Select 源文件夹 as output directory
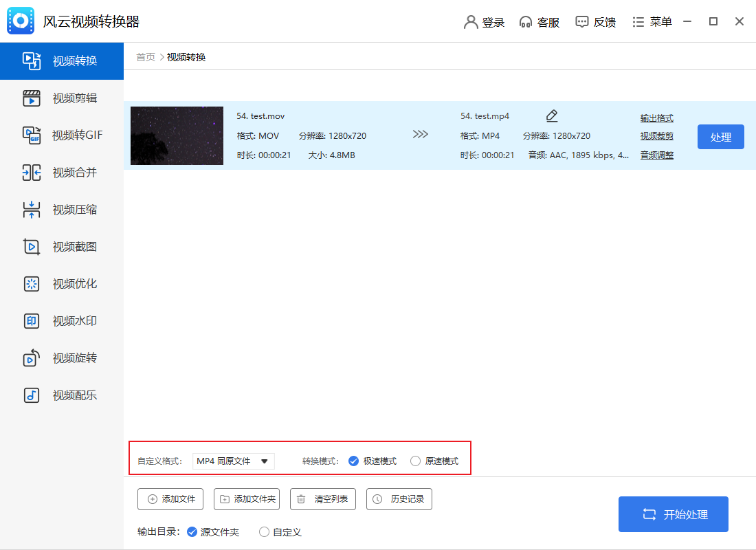Screen dimensions: 756x550 192,532
